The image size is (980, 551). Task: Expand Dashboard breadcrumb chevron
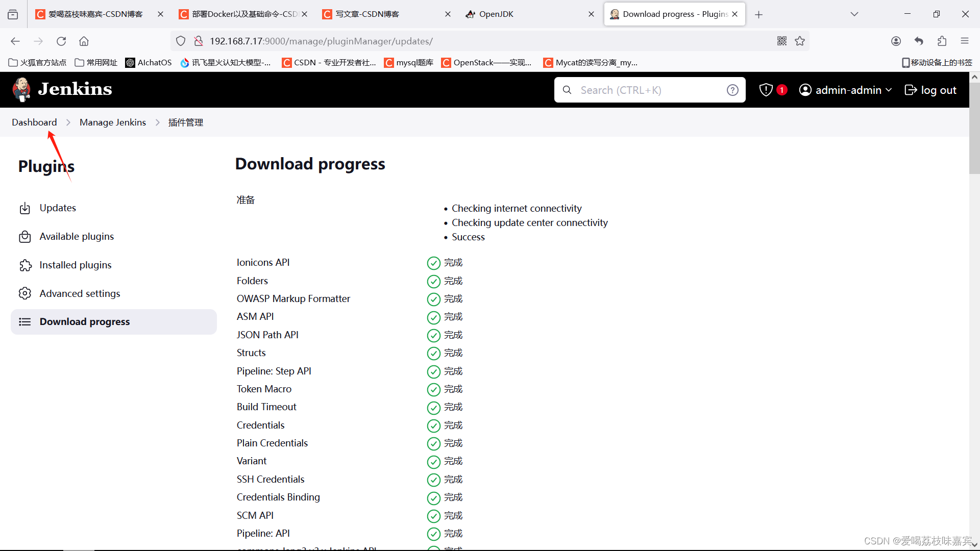(68, 122)
